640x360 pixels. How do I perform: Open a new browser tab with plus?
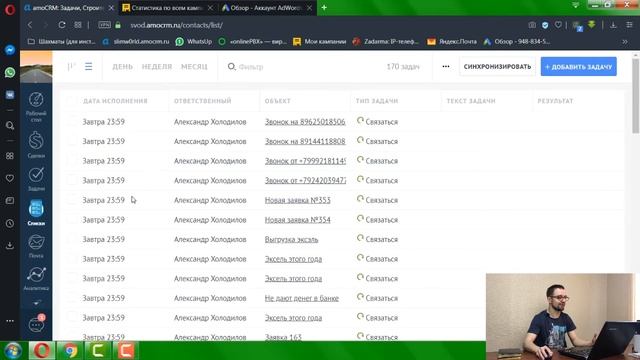(324, 7)
